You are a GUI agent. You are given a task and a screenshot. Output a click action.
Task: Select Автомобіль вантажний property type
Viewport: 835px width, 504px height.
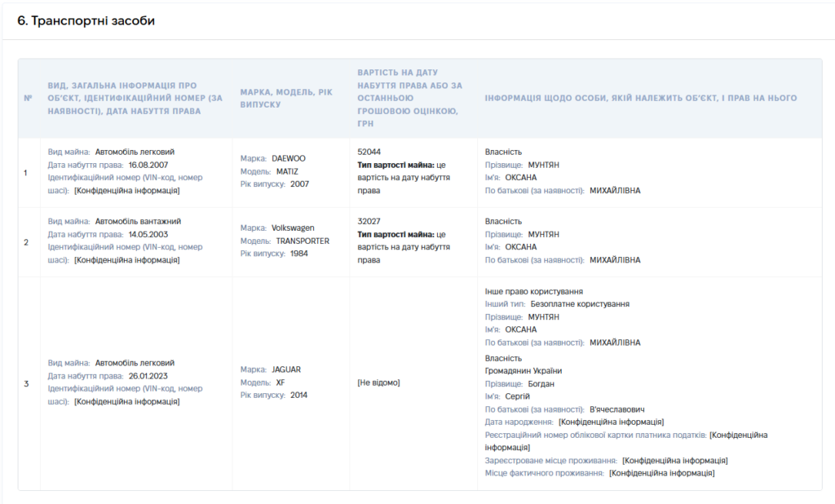click(x=138, y=221)
